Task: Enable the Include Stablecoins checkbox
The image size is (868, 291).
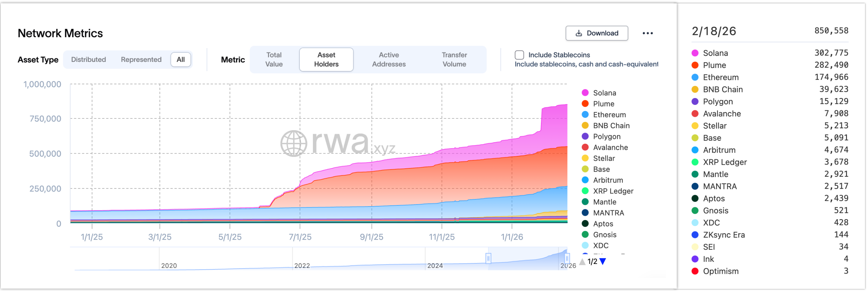Action: pyautogui.click(x=519, y=55)
